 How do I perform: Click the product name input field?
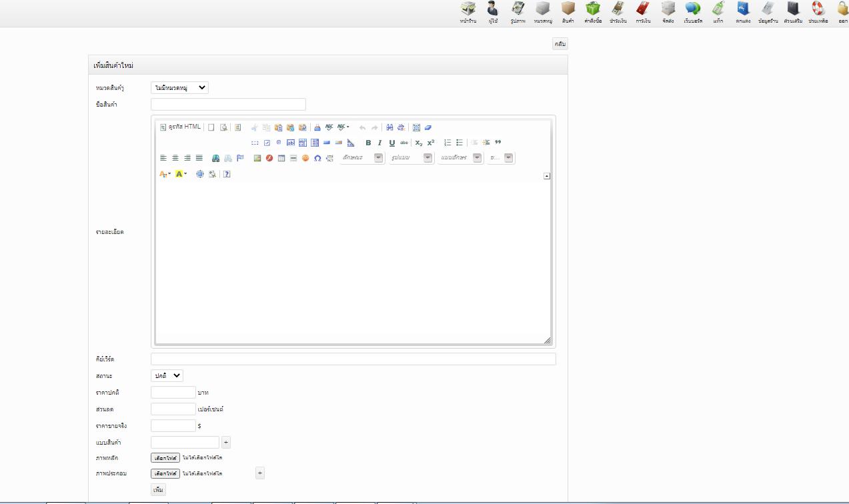point(228,105)
